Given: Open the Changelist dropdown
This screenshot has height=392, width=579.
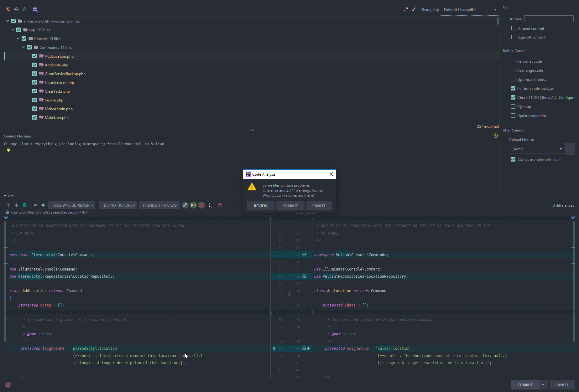Looking at the screenshot, I should click(470, 10).
